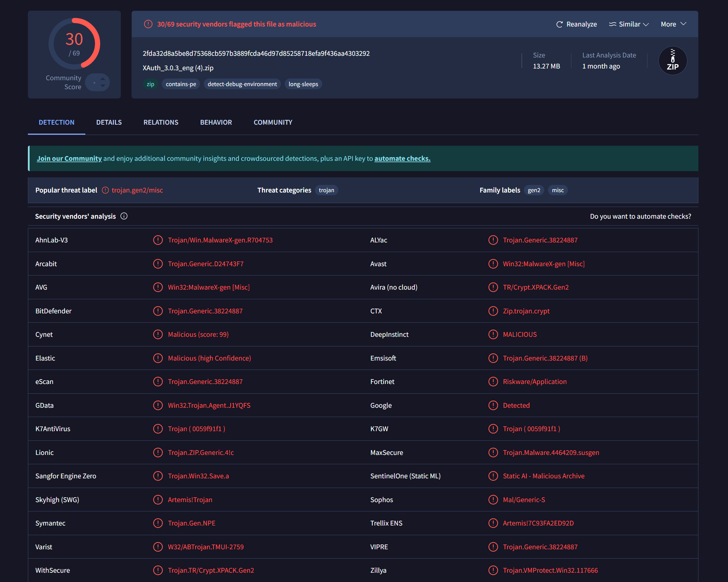Click Win32.Trojan.Agent.J1YQFS GData result
The height and width of the screenshot is (582, 728).
(x=209, y=405)
